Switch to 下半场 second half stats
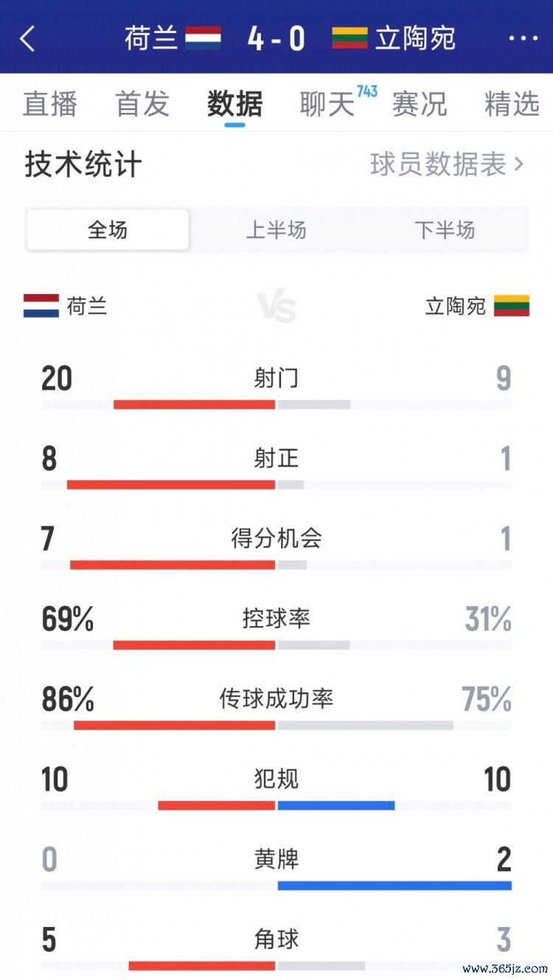Viewport: 553px width, 980px height. coord(445,230)
